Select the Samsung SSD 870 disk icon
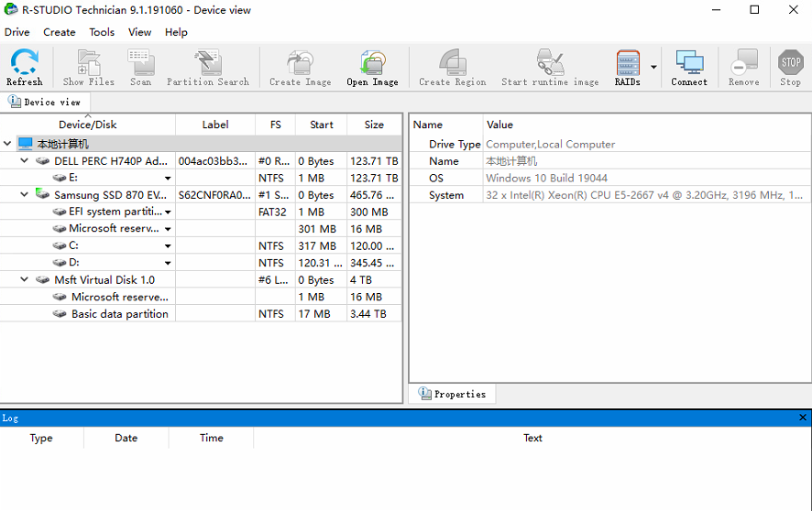This screenshot has width=812, height=511. tap(42, 194)
